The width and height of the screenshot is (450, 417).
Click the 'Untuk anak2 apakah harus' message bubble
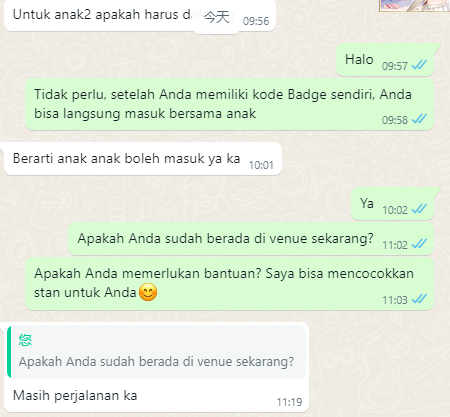[140, 15]
